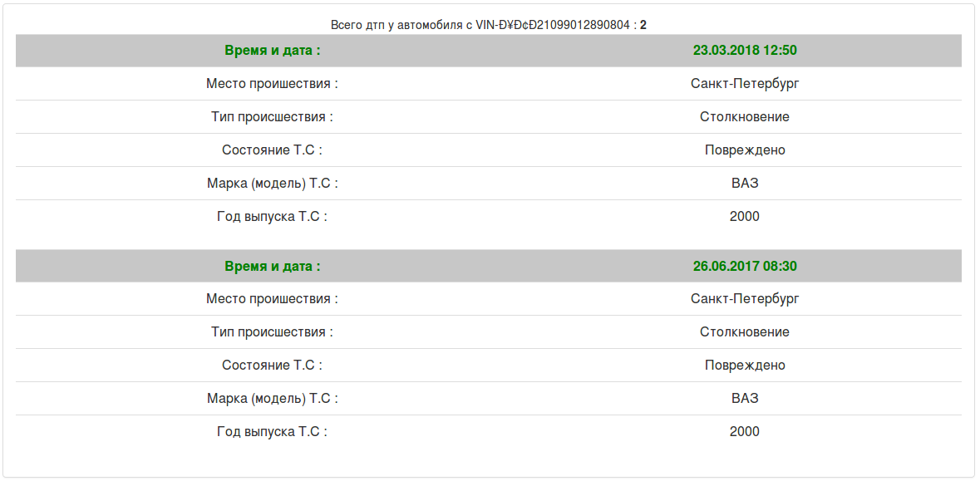Click year 2000 in the second accident record
The width and height of the screenshot is (980, 481).
click(x=745, y=432)
